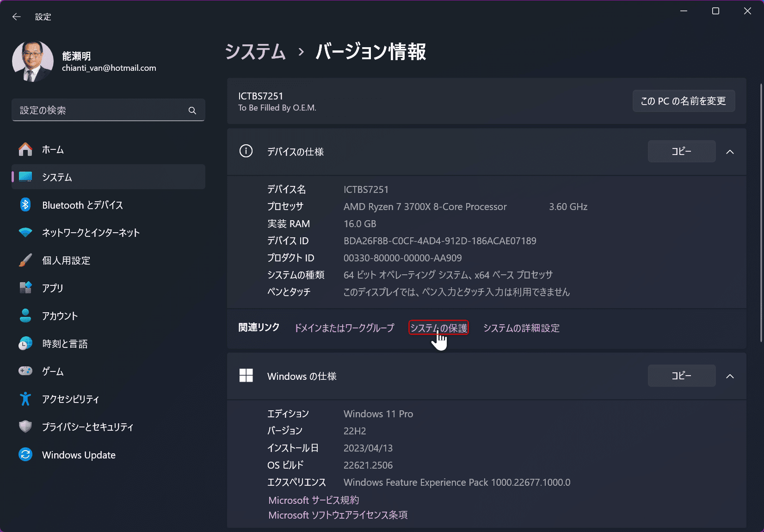
Task: Open 個人用設定 page
Action: pos(108,260)
